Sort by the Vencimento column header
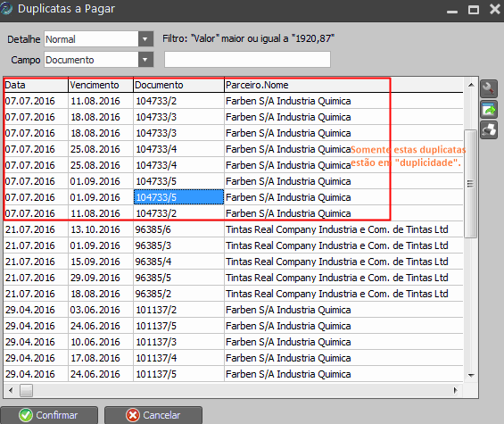The height and width of the screenshot is (424, 504). (x=101, y=85)
